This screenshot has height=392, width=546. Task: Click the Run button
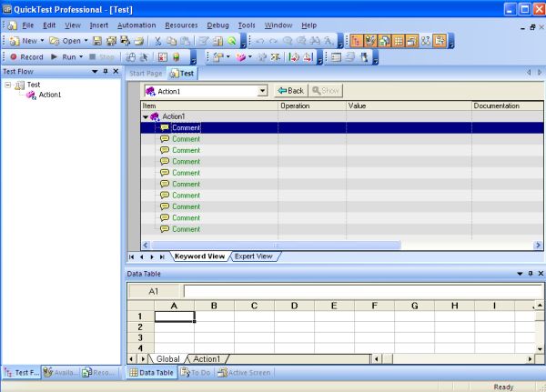coord(64,56)
